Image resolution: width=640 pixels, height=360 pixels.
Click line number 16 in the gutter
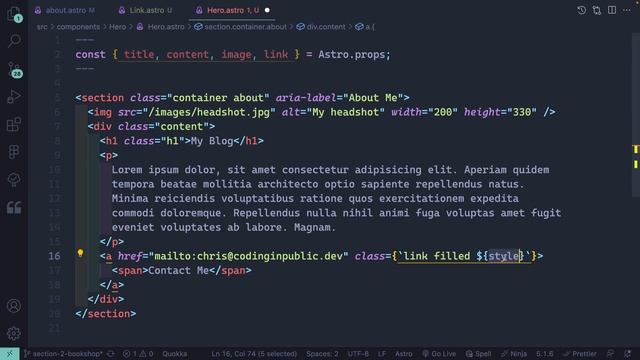coord(54,256)
